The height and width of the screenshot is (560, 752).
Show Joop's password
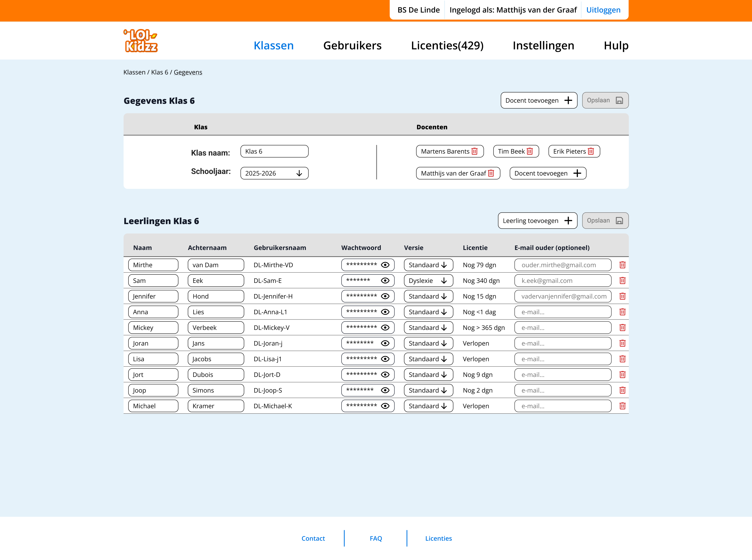385,390
